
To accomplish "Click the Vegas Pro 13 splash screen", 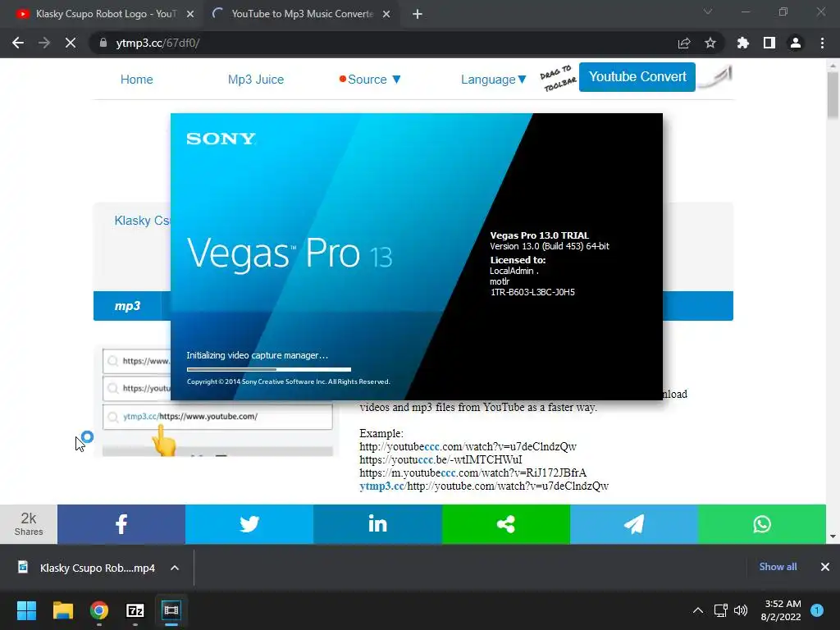I will click(416, 256).
